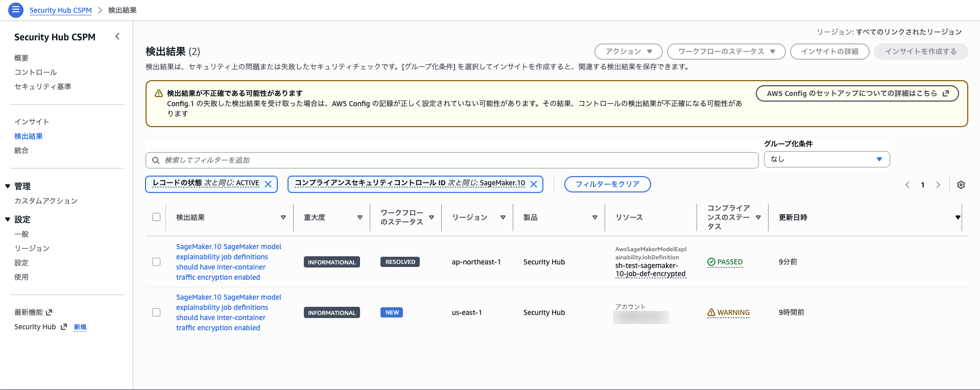Collapse the Security Hub CSPM sidebar
Image resolution: width=980 pixels, height=390 pixels.
click(117, 36)
